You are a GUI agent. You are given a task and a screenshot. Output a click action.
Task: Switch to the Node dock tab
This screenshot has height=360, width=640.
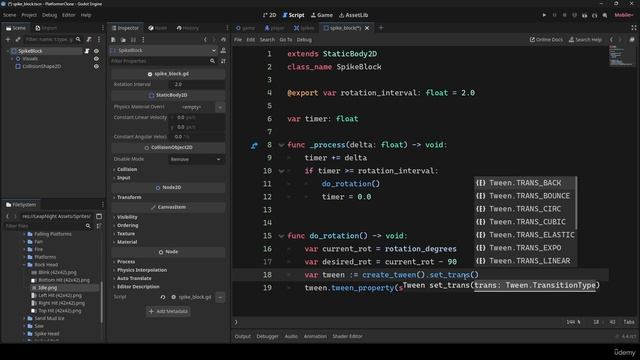[x=158, y=28]
